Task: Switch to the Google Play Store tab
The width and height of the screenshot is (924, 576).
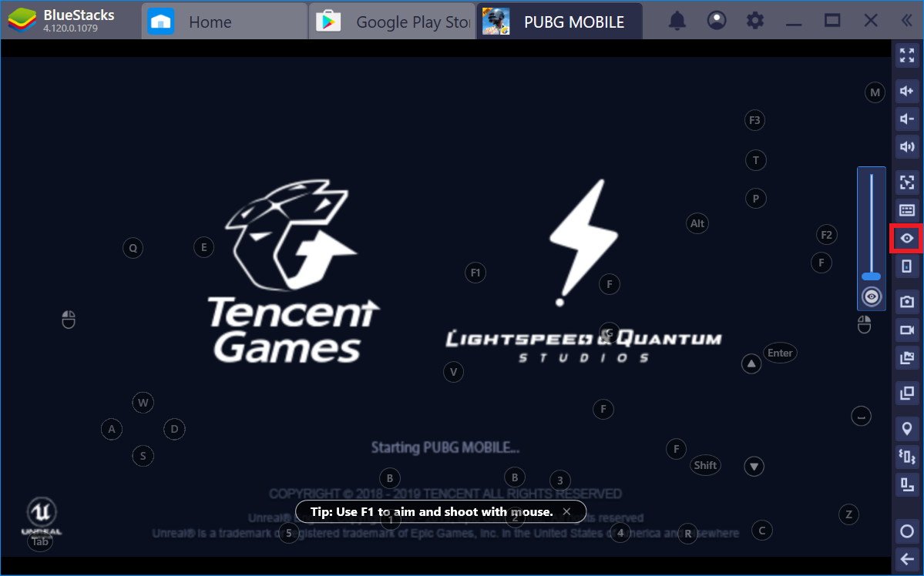Action: point(392,22)
